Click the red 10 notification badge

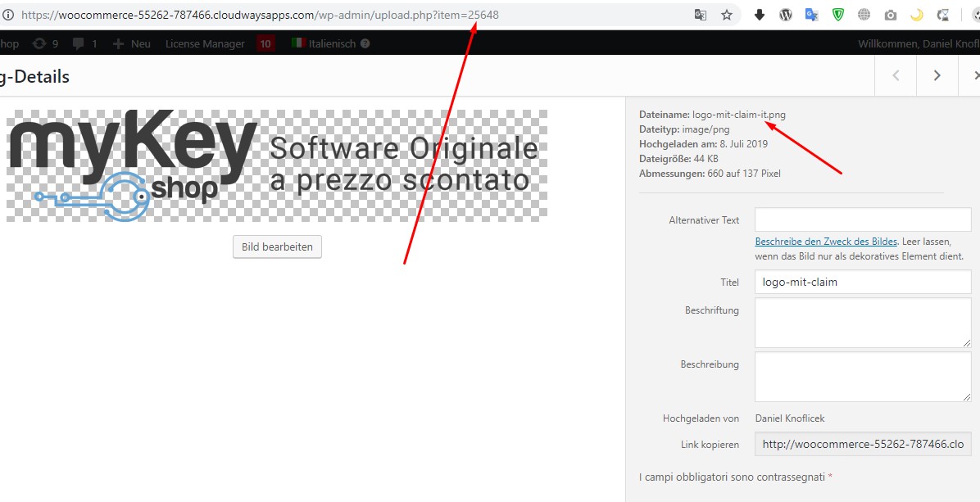[265, 43]
